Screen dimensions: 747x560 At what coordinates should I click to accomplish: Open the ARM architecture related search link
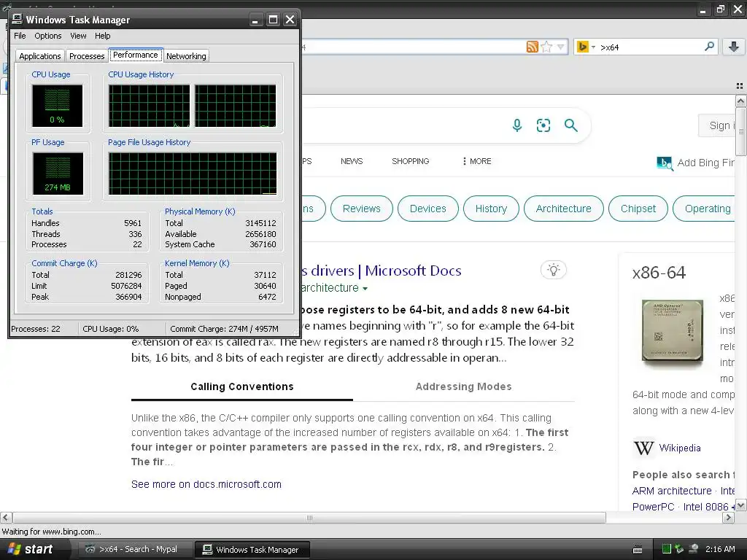(x=672, y=491)
